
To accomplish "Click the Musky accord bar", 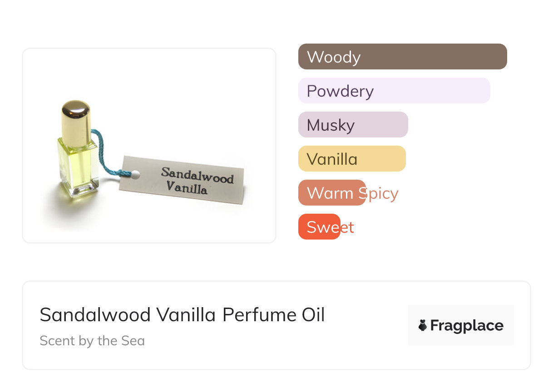I will click(x=353, y=125).
